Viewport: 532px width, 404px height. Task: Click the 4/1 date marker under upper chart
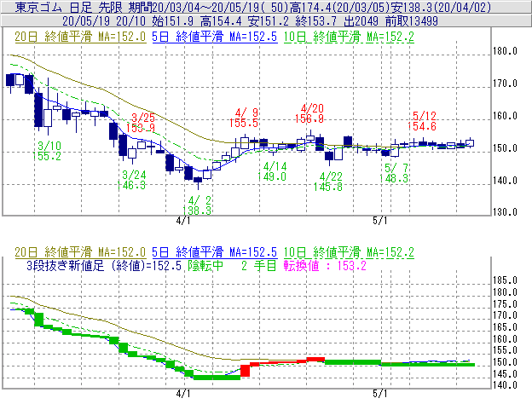coord(183,221)
